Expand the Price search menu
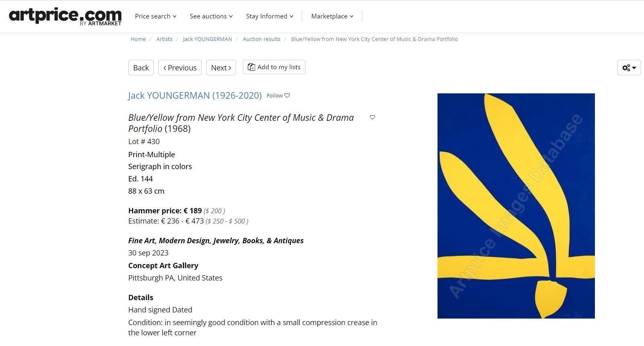This screenshot has height=346, width=644. click(x=156, y=16)
